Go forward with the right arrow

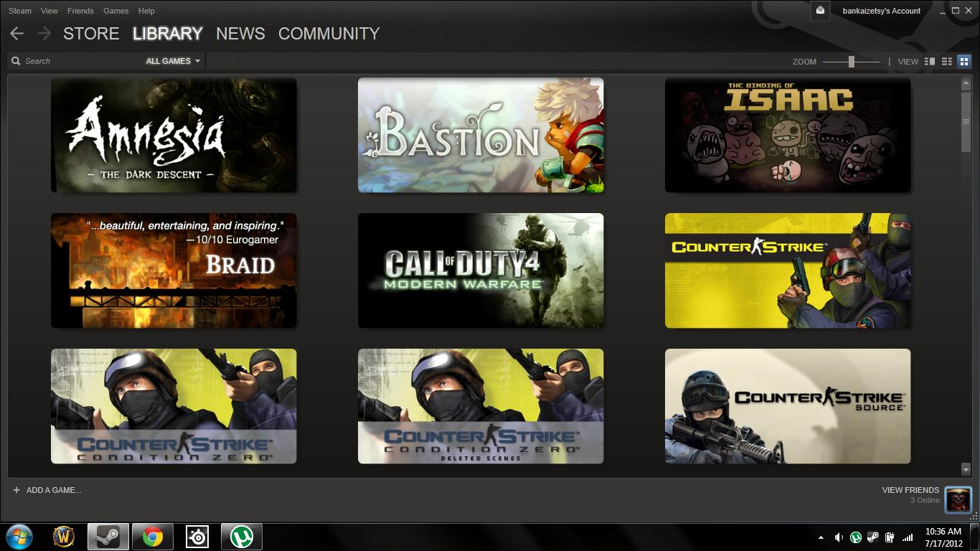click(44, 34)
